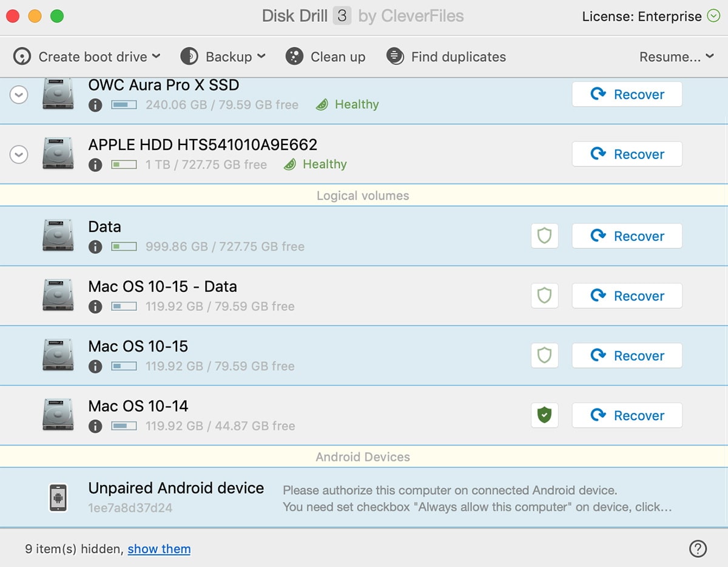Toggle protection shield for Mac OS 10-15 - Data
728x567 pixels.
545,296
